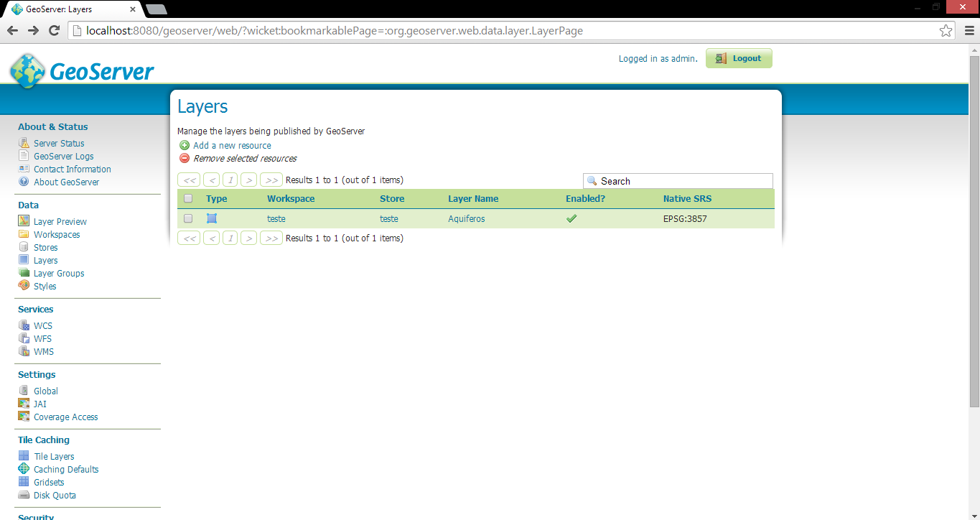The width and height of the screenshot is (980, 520).
Task: Click the Logout button
Action: click(x=739, y=58)
